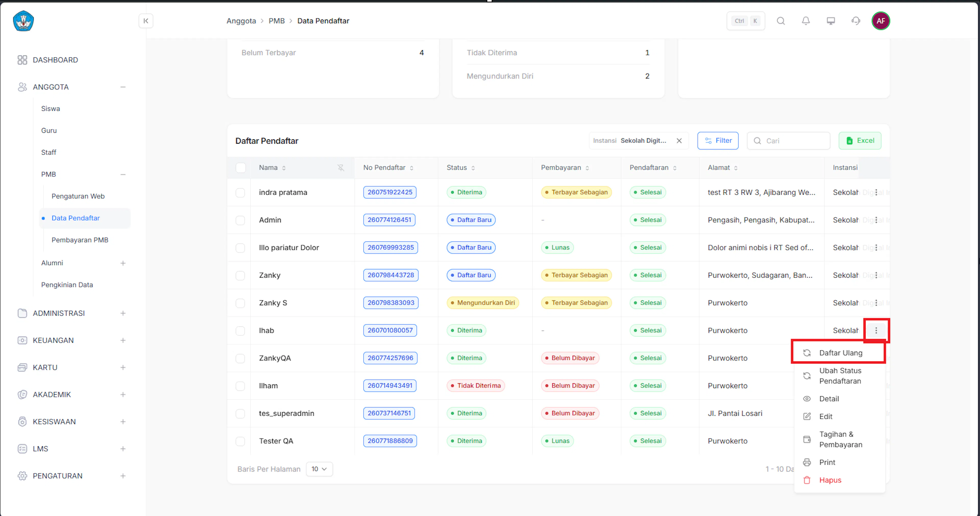
Task: Tick the checkbox for indra pratama
Action: [x=240, y=193]
